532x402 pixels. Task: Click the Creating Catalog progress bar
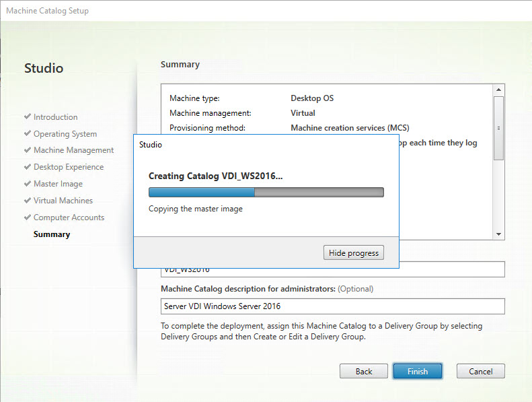266,192
